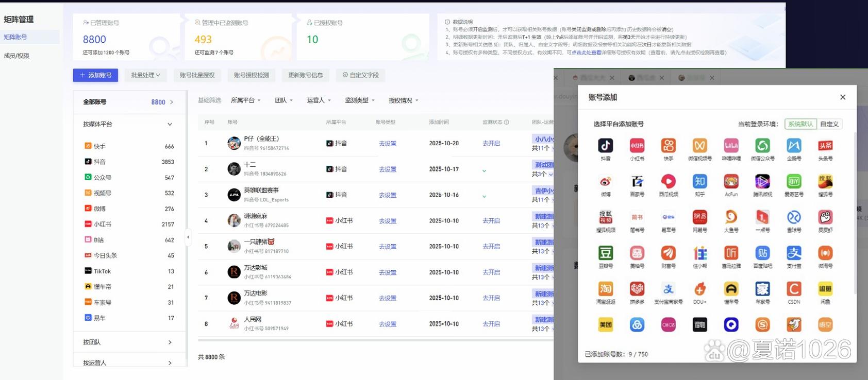This screenshot has height=380, width=868.
Task: Click the sidebar collapse handle beside the account list
Action: click(x=188, y=237)
